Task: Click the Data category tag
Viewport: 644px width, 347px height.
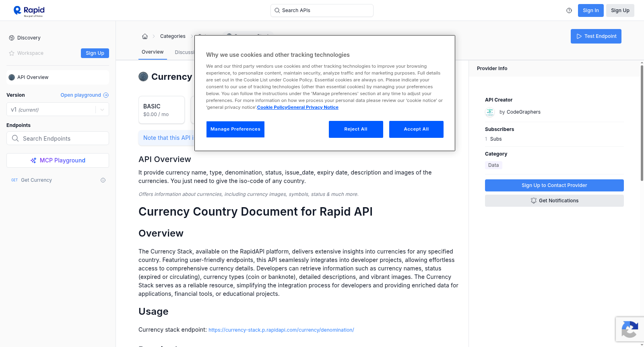Action: (x=493, y=165)
